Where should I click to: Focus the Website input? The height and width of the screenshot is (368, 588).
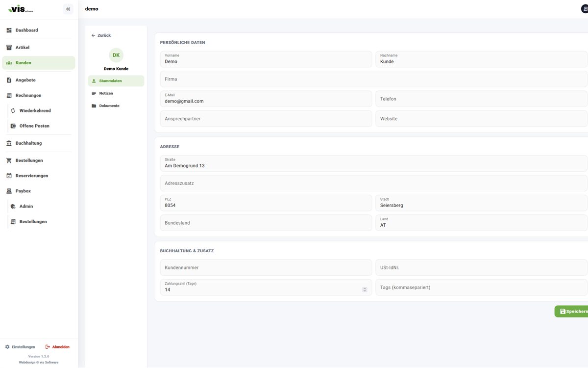(x=482, y=119)
